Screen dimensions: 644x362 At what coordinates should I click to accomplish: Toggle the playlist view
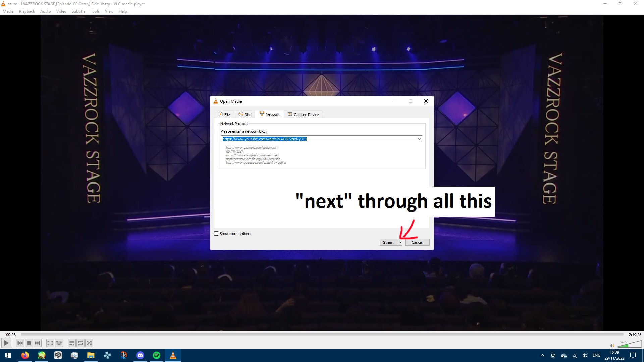click(x=72, y=343)
